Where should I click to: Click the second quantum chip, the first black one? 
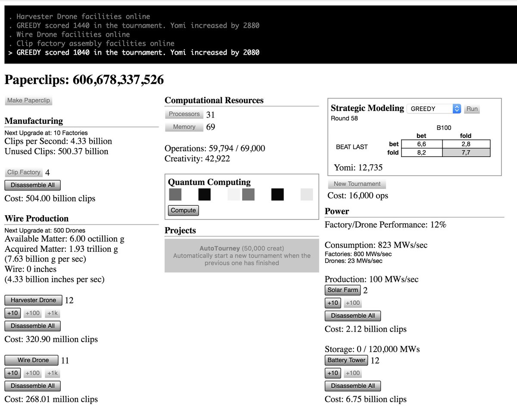[x=205, y=195]
